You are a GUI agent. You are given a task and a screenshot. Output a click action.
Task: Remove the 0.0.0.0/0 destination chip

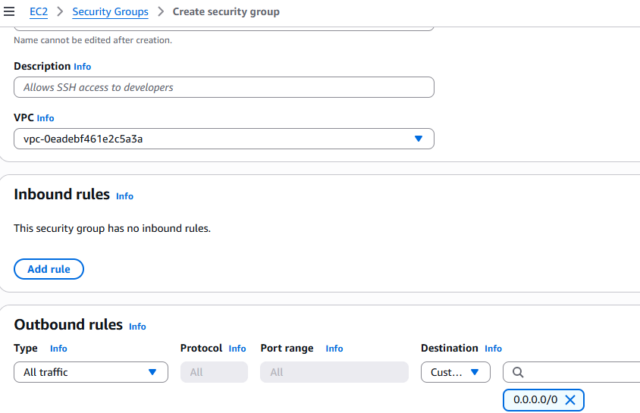570,400
